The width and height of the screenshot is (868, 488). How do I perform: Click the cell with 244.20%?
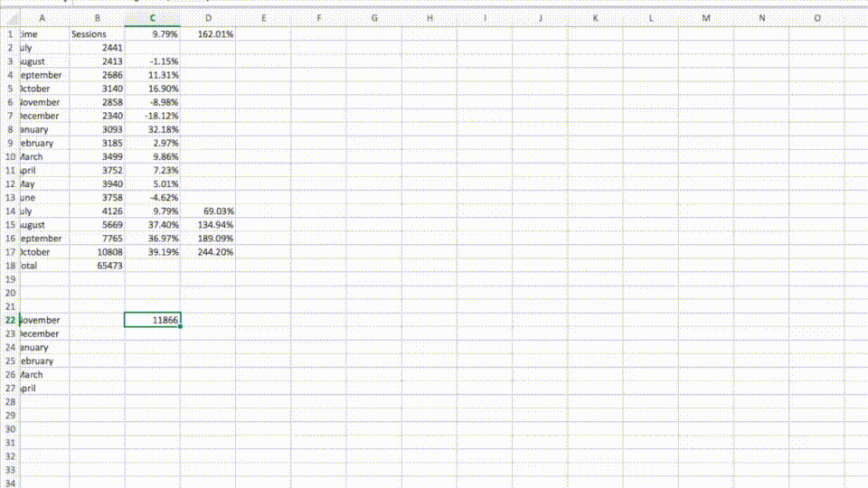209,252
